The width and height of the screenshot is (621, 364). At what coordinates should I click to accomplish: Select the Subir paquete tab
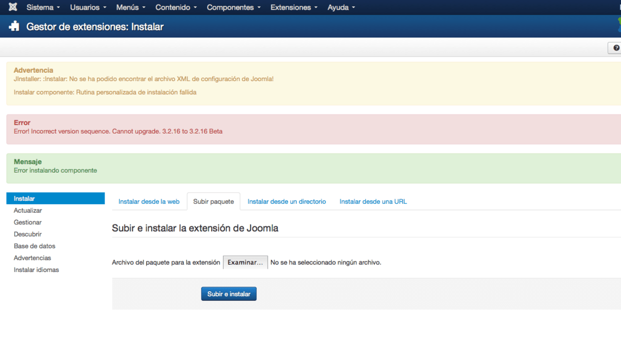pos(213,201)
